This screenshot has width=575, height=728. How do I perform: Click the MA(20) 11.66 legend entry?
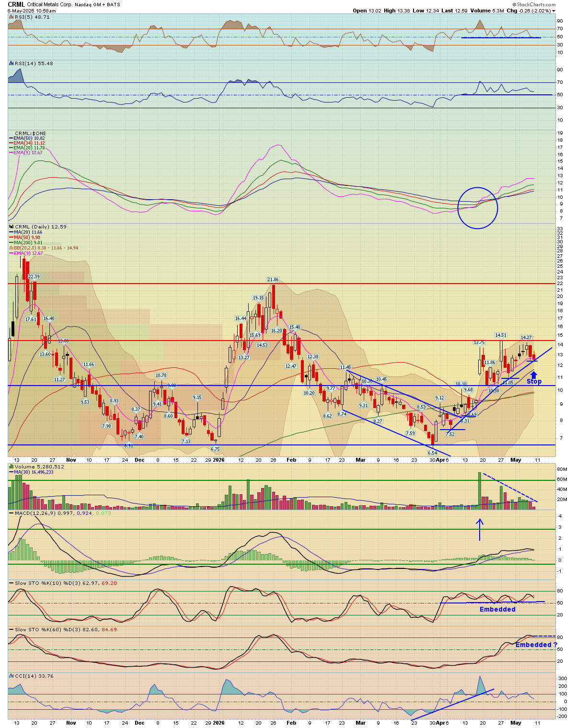coord(28,232)
